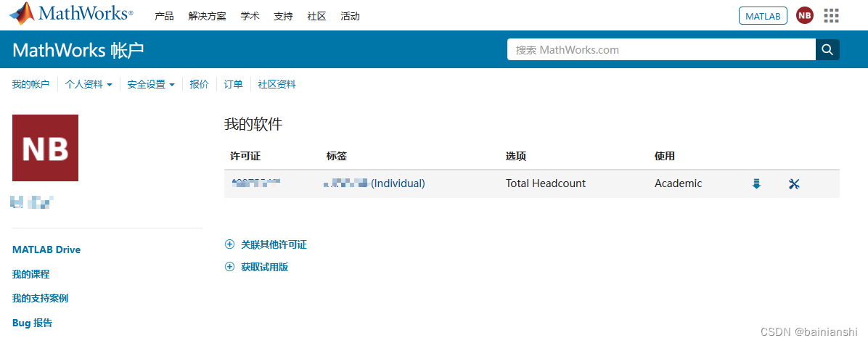Open the 订单 tab

[233, 84]
